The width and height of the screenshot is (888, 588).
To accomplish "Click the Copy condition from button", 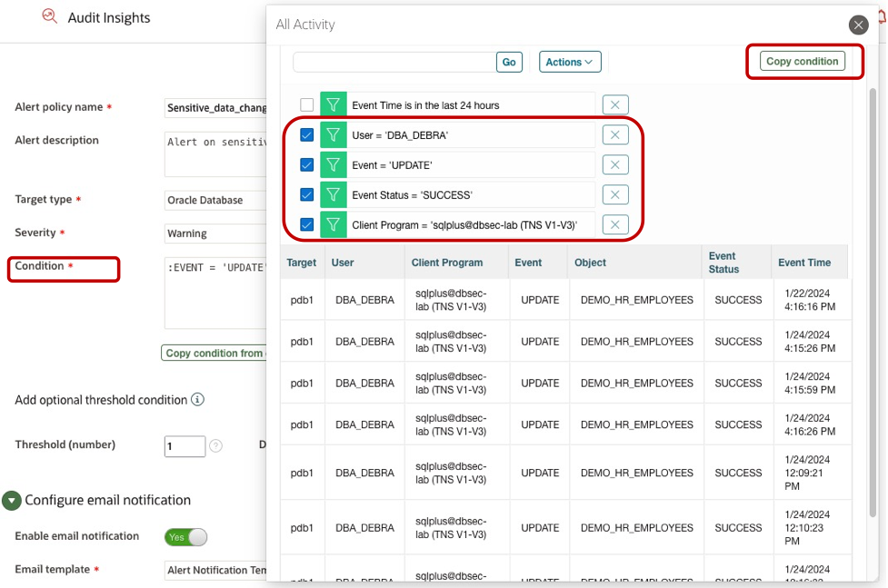I will tap(215, 354).
